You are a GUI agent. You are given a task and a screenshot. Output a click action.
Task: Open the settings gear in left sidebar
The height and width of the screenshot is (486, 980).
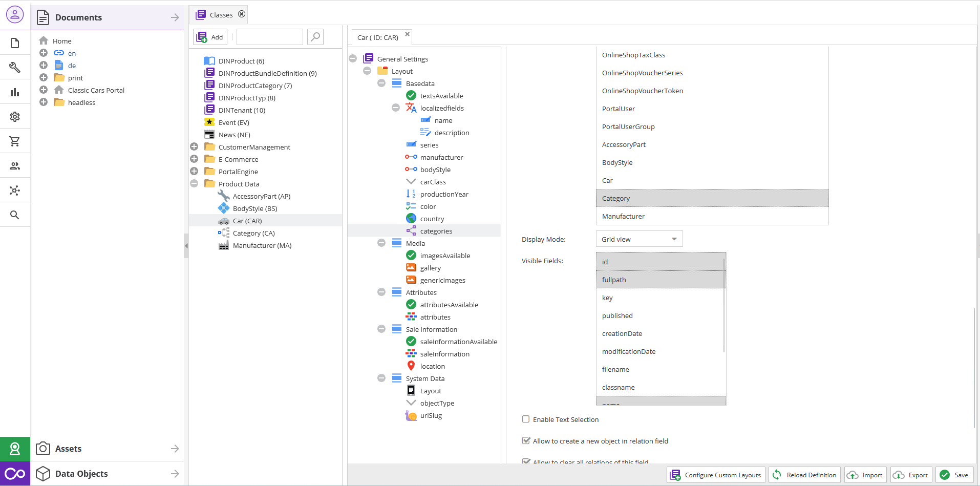15,117
